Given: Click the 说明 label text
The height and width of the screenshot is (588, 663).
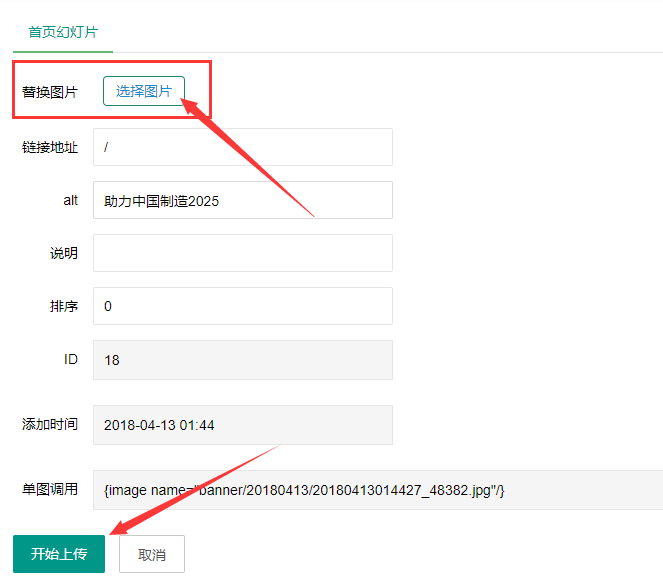Looking at the screenshot, I should coord(64,253).
